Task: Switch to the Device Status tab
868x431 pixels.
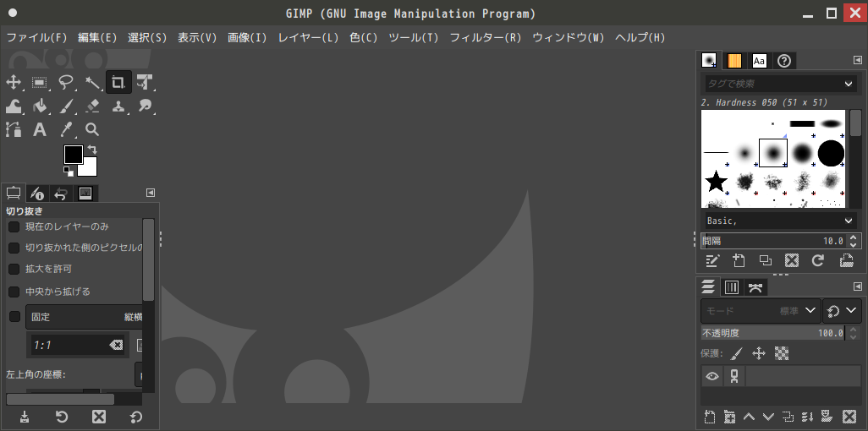Action: (x=37, y=193)
